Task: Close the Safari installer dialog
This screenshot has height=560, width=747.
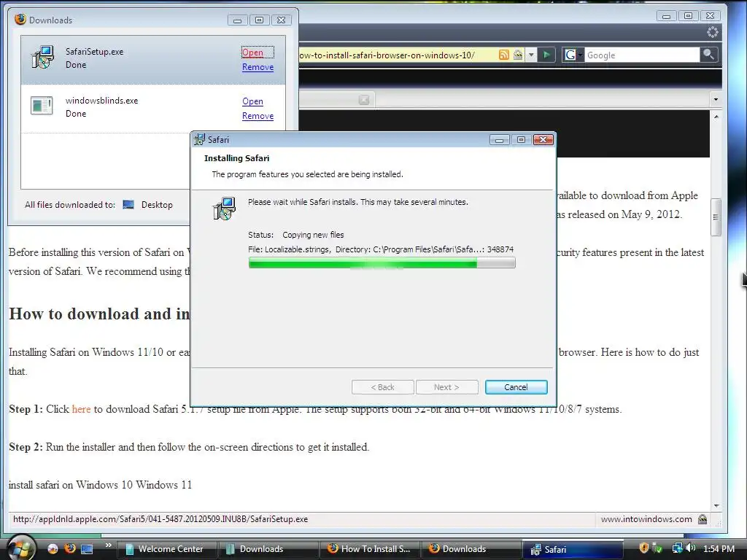Action: [543, 139]
